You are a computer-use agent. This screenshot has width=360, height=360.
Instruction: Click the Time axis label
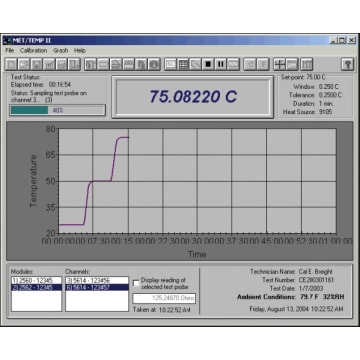197,254
